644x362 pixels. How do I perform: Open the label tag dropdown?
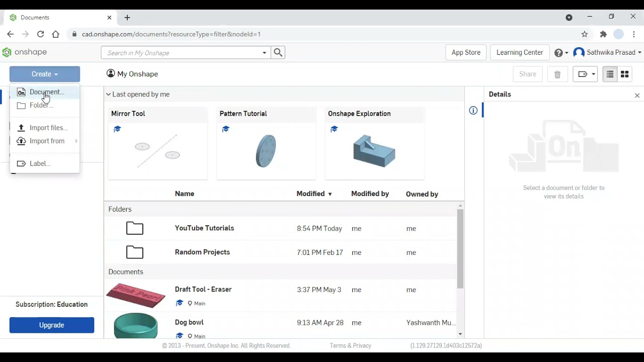tap(585, 74)
